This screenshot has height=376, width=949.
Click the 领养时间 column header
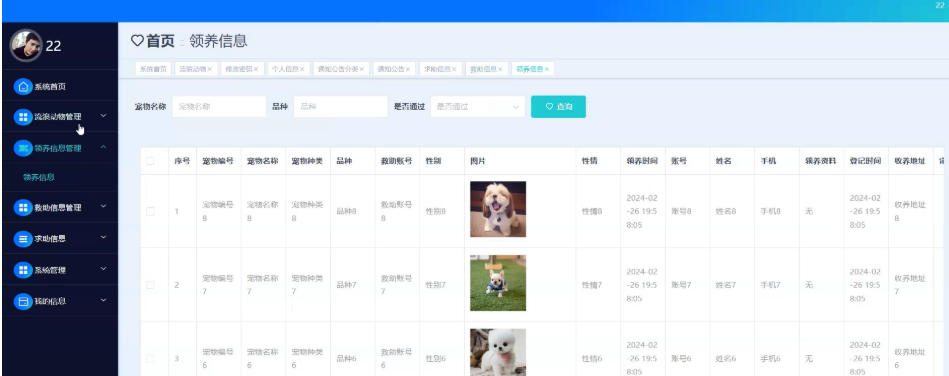click(x=642, y=162)
